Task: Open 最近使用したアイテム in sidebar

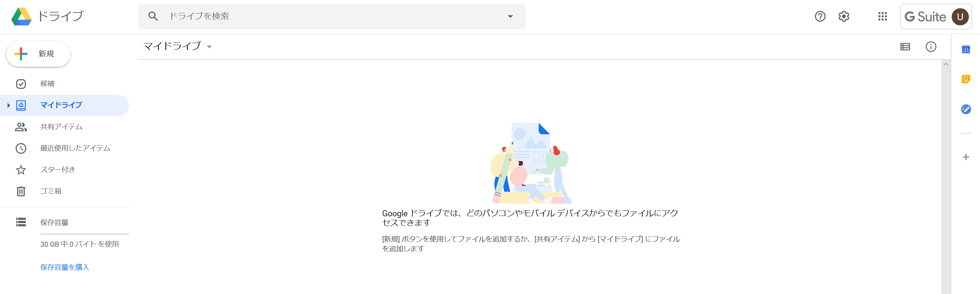Action: coord(75,148)
